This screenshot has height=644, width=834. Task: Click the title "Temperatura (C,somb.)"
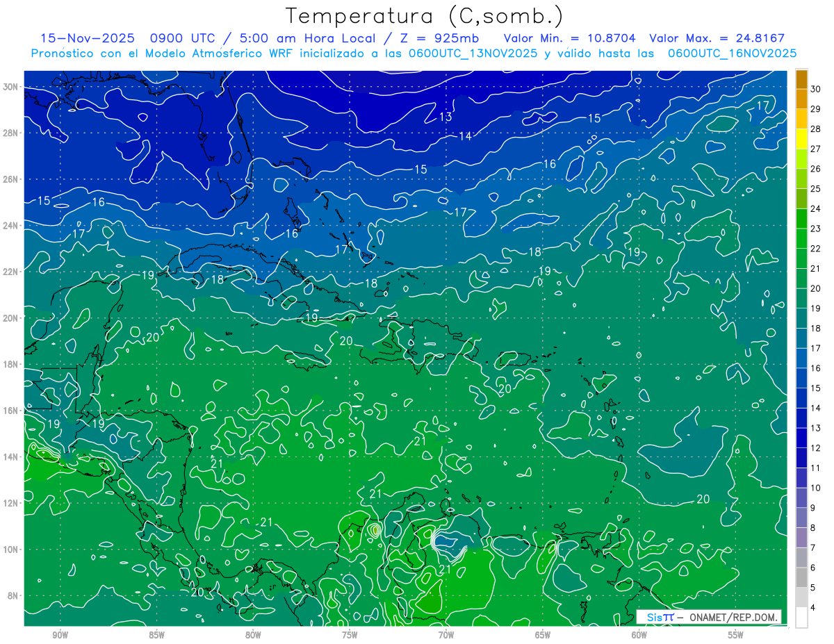425,17
